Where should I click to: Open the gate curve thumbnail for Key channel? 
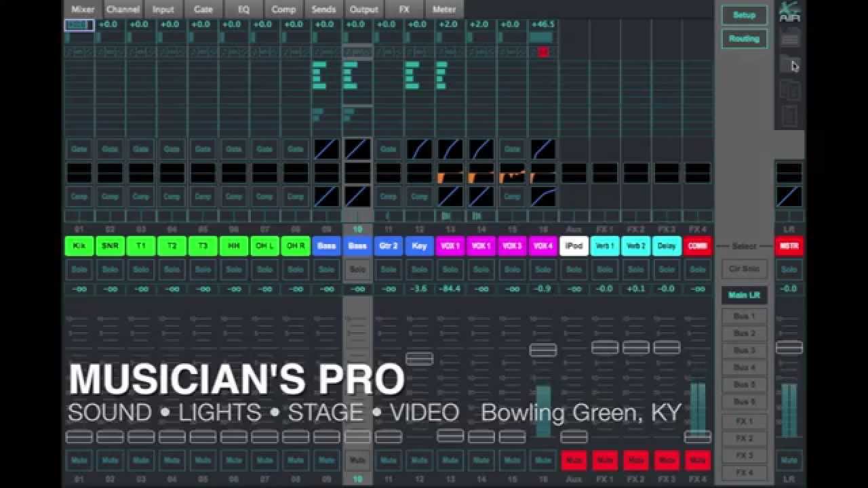pos(419,149)
